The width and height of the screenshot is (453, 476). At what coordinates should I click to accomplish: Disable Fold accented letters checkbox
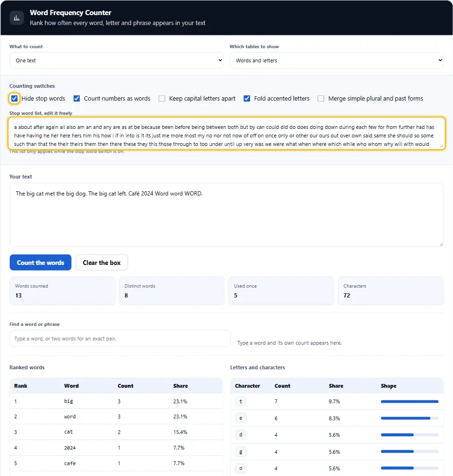coord(247,98)
